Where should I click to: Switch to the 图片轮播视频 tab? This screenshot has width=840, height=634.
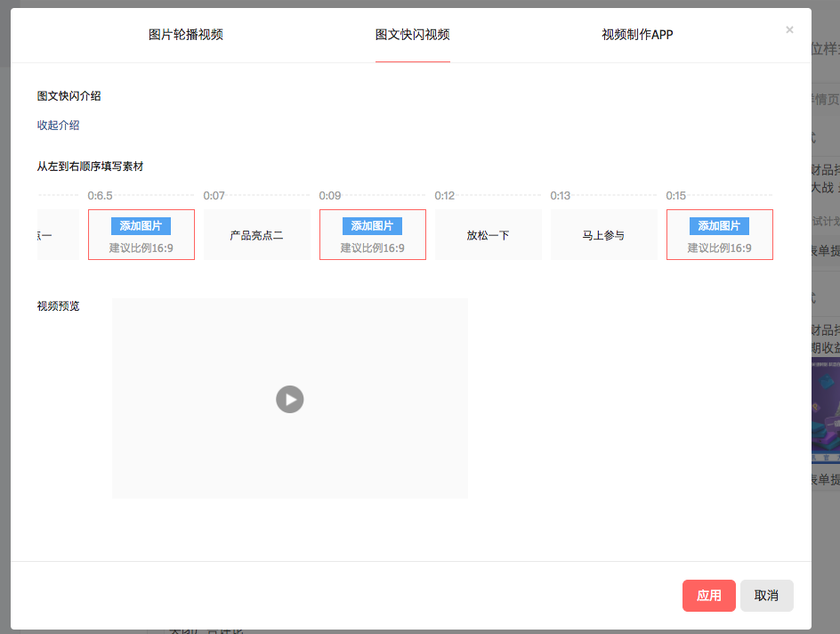point(185,35)
